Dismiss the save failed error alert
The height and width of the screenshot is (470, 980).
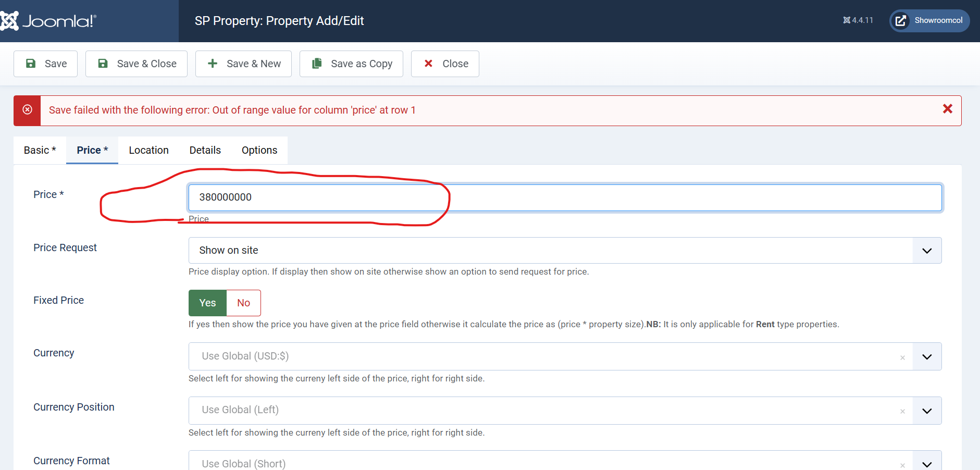tap(947, 109)
